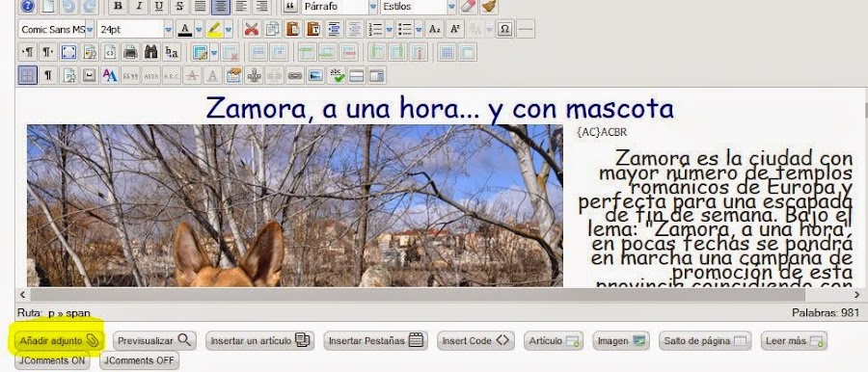Set justify full alignment
The width and height of the screenshot is (868, 372).
click(201, 6)
